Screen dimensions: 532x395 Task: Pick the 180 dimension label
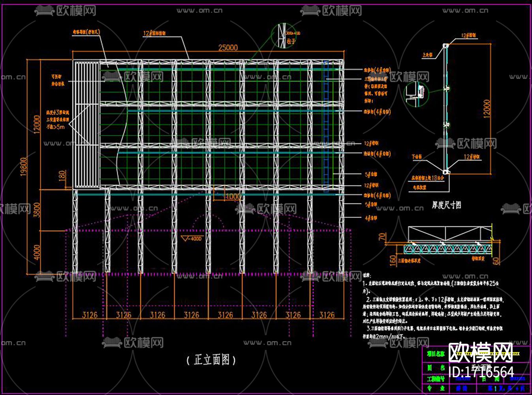click(x=62, y=175)
